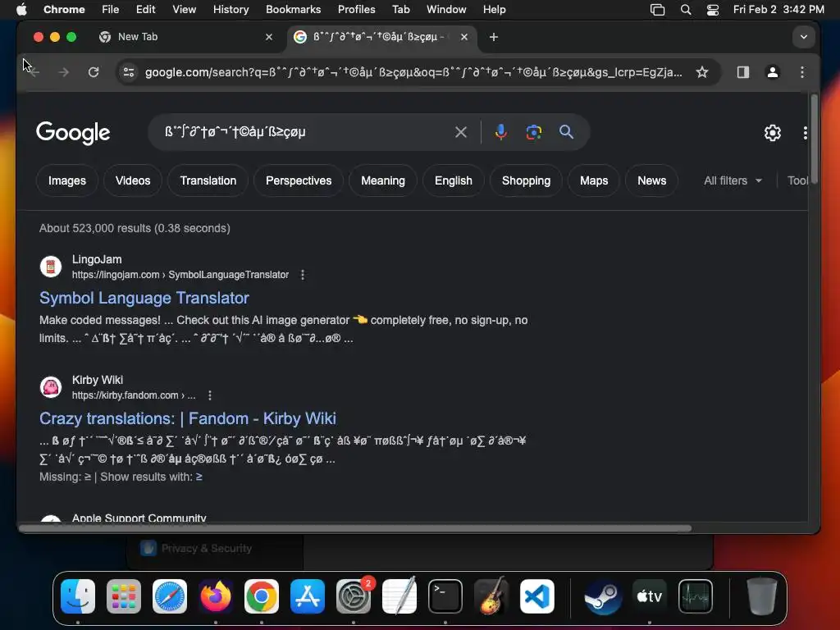Start voice search with the microphone icon
Viewport: 840px width, 630px height.
(x=500, y=132)
